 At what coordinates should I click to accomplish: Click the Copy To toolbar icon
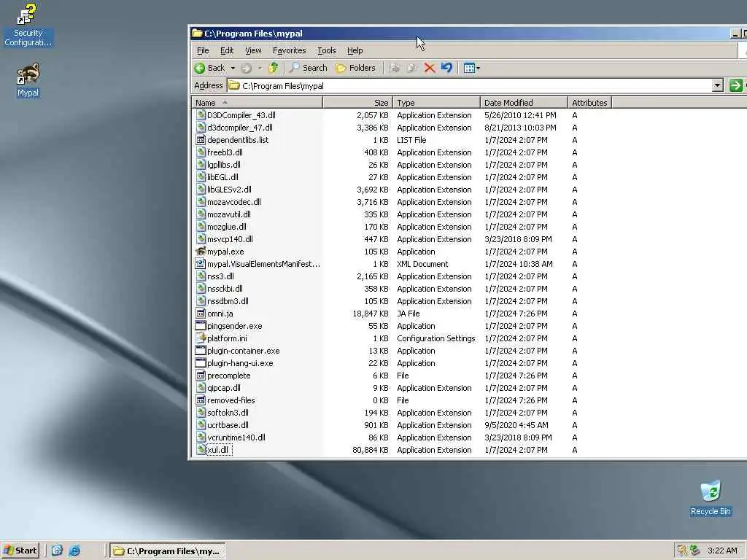[412, 68]
